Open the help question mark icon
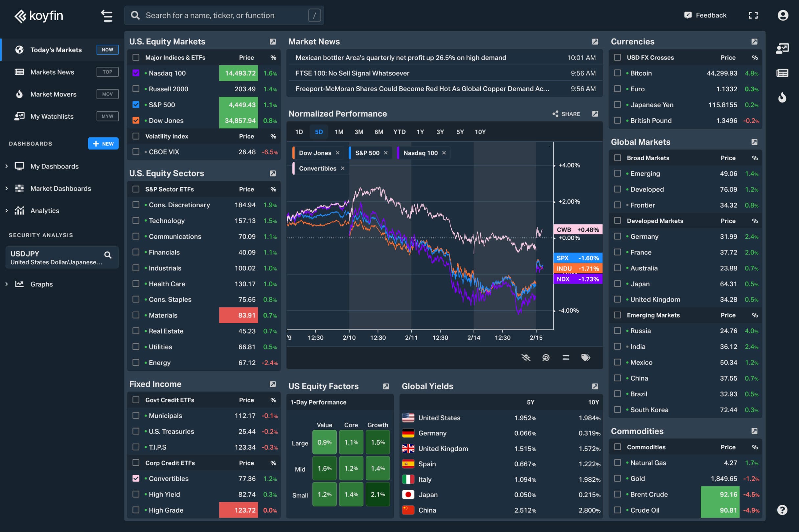Image resolution: width=799 pixels, height=532 pixels. click(782, 510)
